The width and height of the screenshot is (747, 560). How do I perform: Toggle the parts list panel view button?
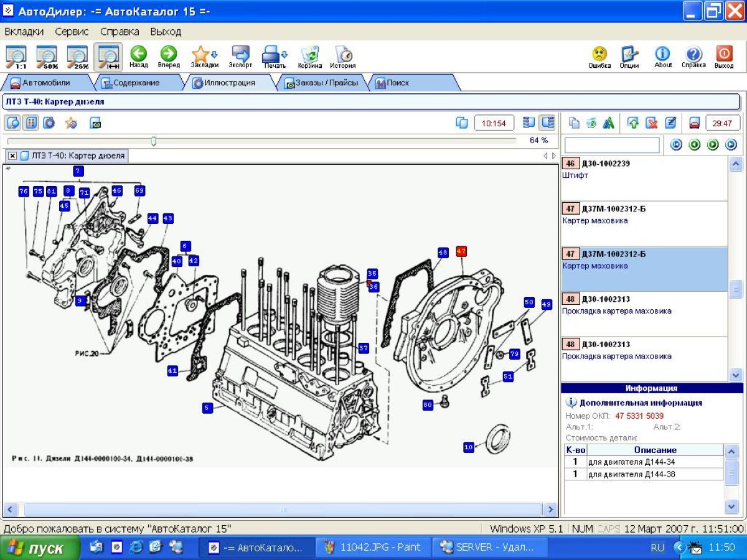[x=547, y=123]
